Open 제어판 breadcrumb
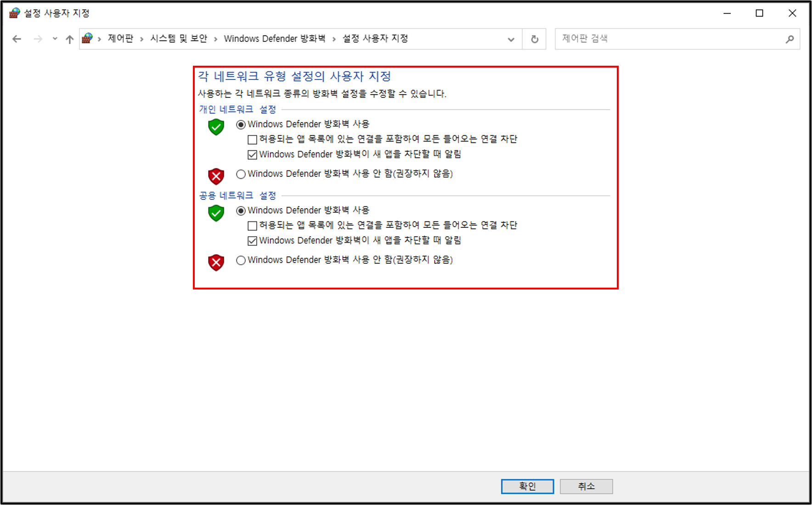Image resolution: width=812 pixels, height=505 pixels. point(120,39)
